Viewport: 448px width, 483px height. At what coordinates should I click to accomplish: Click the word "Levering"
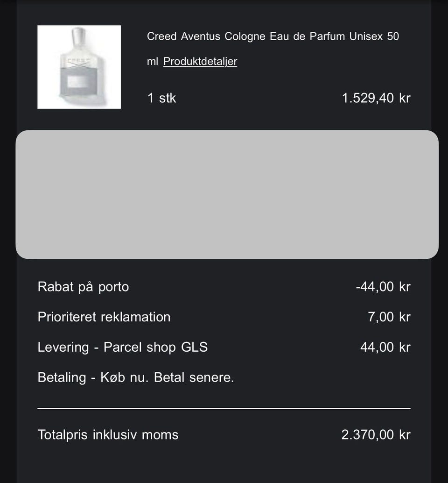pos(63,348)
